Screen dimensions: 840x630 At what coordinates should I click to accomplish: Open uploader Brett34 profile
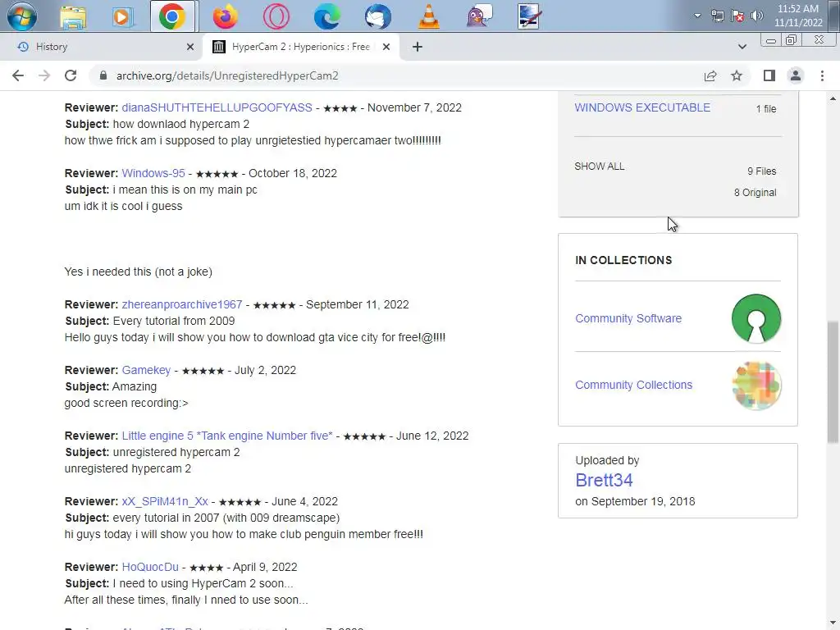pos(604,481)
